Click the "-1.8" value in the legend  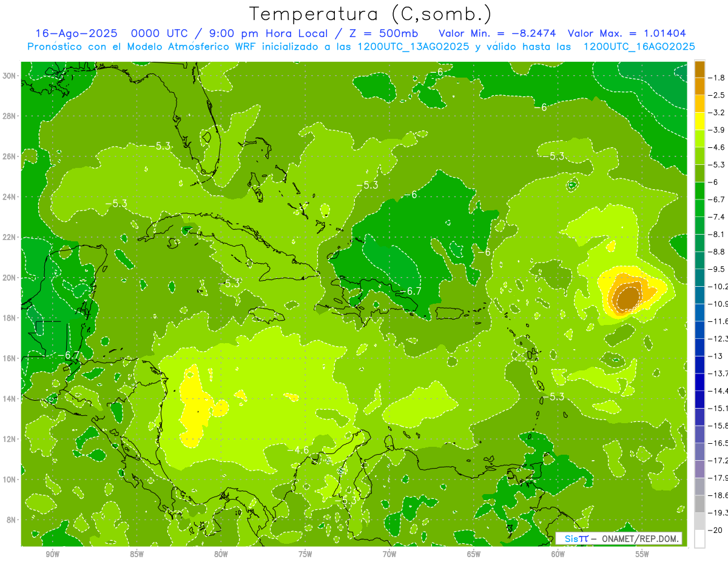point(717,78)
